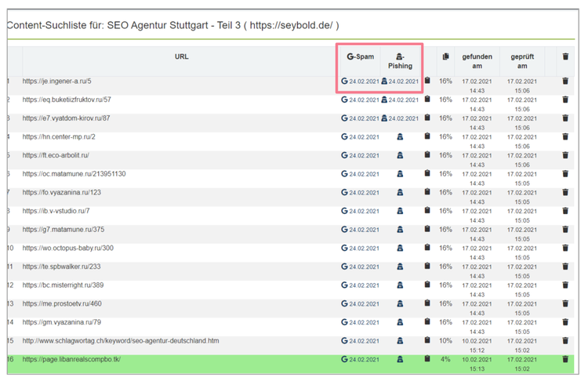The height and width of the screenshot is (381, 588).
Task: Click the phishing date 24.02.2021 for je.ingener-a.ru/5
Action: click(x=404, y=82)
